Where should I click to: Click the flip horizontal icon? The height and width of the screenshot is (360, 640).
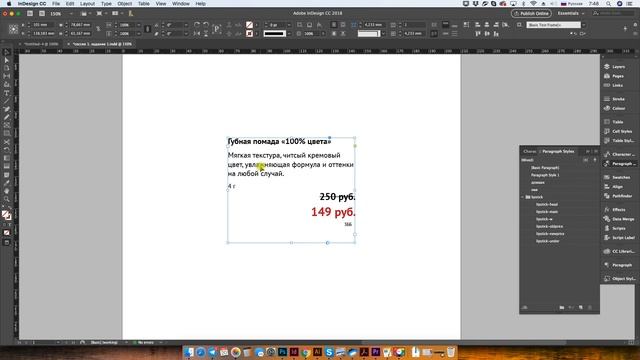tap(197, 33)
